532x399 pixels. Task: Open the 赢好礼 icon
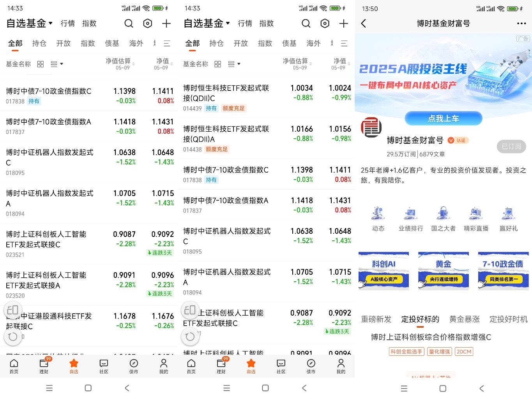point(509,219)
